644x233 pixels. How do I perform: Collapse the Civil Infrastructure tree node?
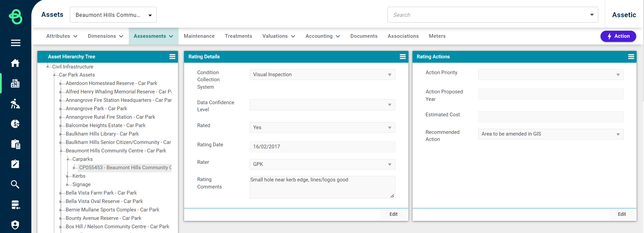pyautogui.click(x=48, y=66)
